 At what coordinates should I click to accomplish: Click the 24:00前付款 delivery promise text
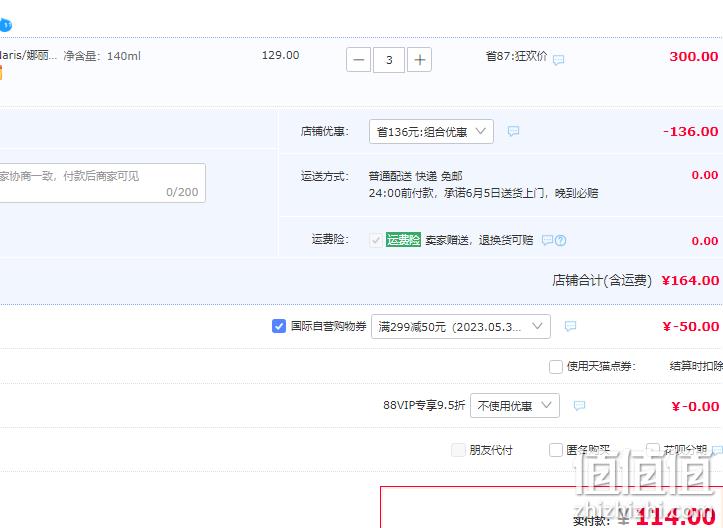coord(483,193)
